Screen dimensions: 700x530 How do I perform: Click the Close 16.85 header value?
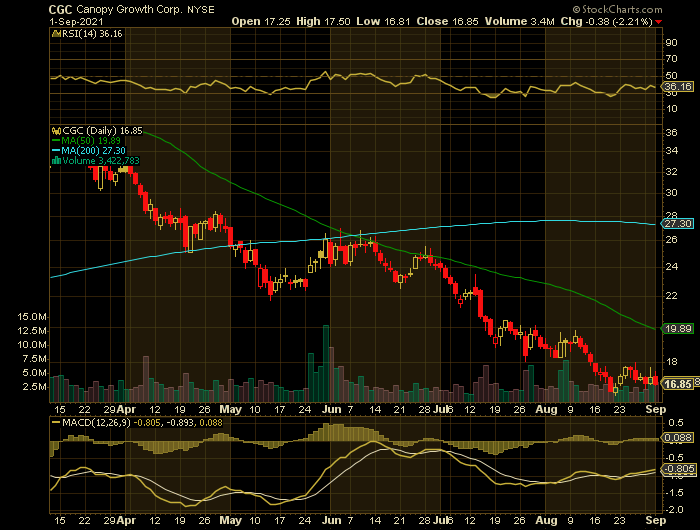447,21
